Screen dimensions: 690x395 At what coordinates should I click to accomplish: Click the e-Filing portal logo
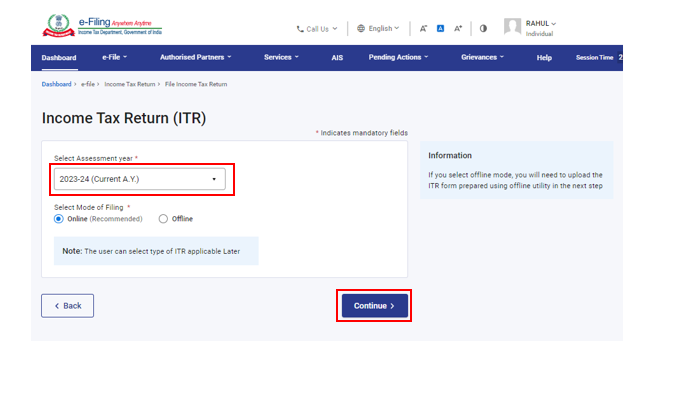[102, 26]
